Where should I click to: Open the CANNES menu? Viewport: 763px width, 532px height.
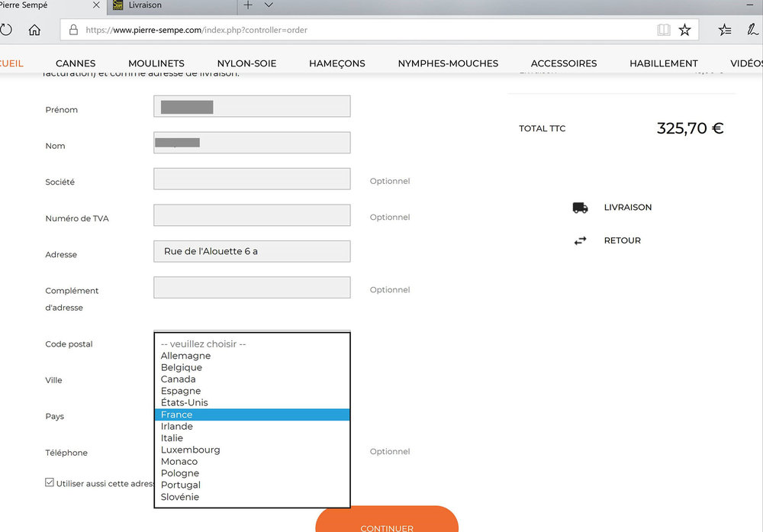(76, 63)
